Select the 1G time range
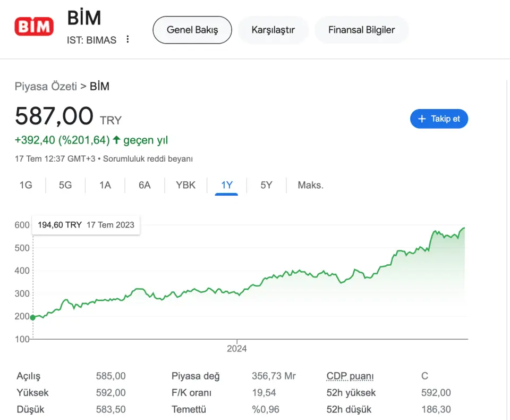Image resolution: width=510 pixels, height=420 pixels. [26, 185]
